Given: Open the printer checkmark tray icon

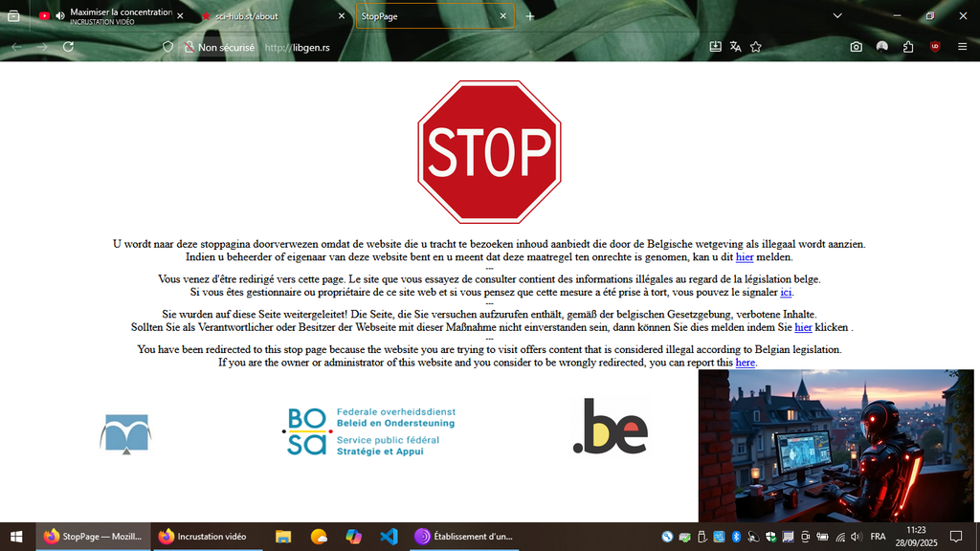Looking at the screenshot, I should (685, 537).
